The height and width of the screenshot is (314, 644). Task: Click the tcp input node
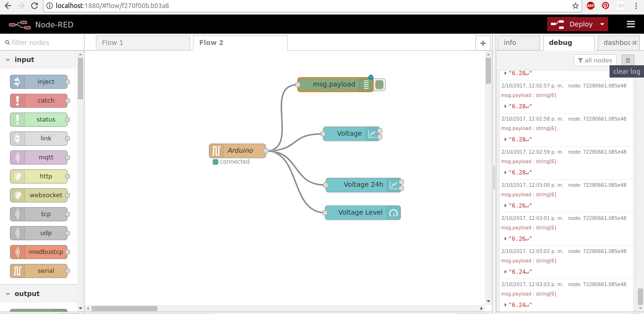[x=39, y=214]
